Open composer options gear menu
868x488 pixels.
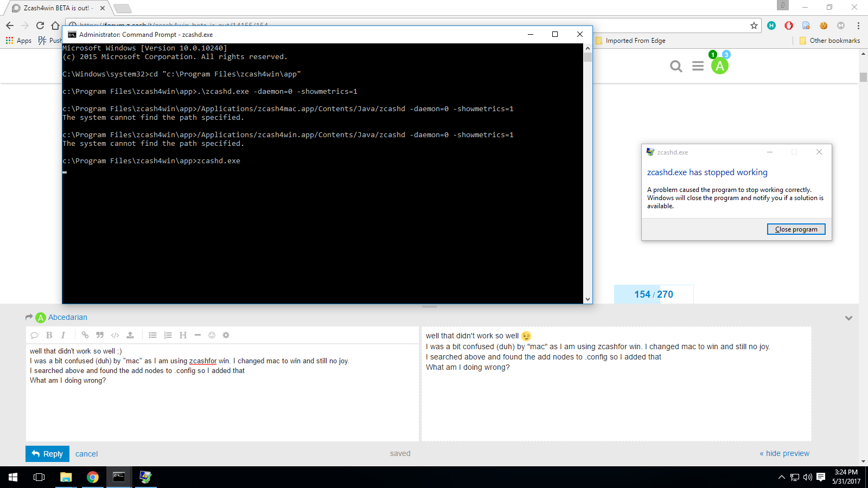(x=226, y=335)
